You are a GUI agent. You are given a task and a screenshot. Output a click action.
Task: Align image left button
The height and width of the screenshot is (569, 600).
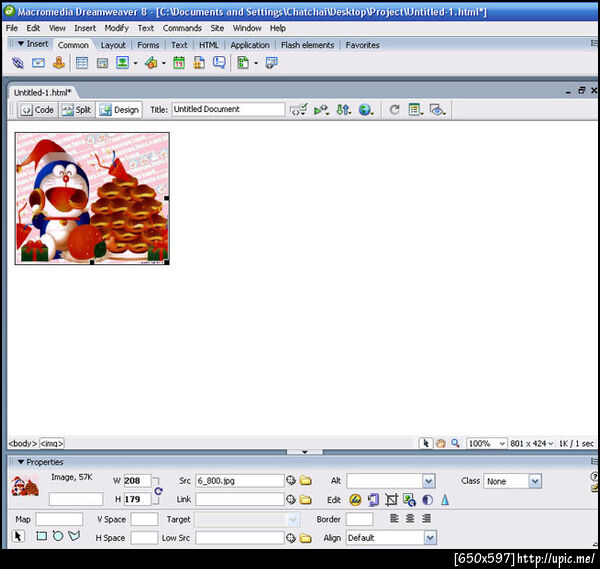point(394,518)
